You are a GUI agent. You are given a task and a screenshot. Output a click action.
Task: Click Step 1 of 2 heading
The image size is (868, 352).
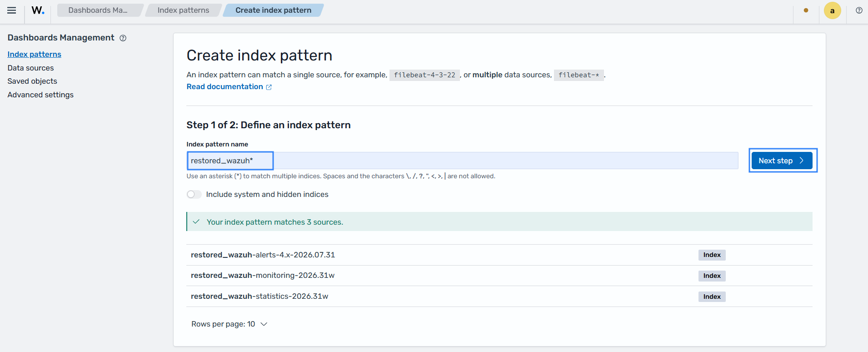pos(268,125)
